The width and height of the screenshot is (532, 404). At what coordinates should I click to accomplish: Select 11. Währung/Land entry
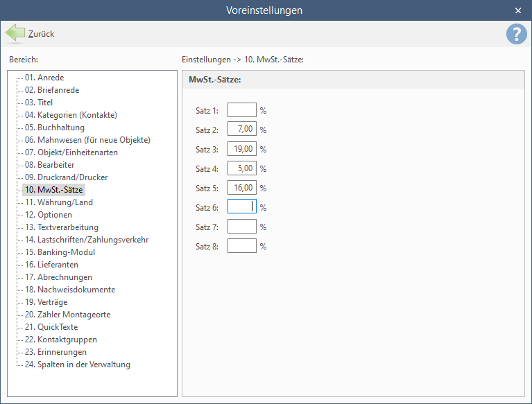(59, 202)
